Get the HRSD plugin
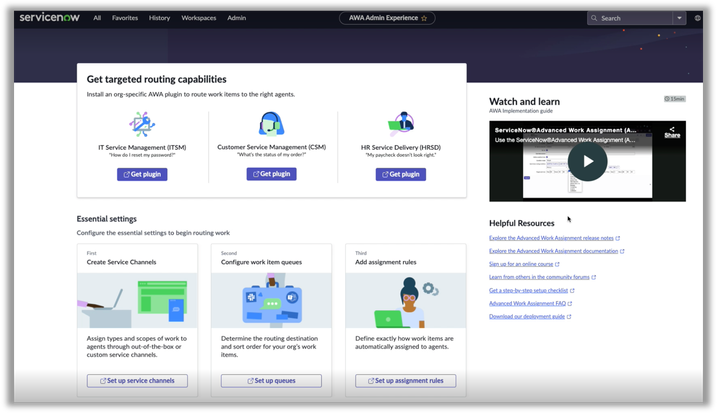Viewport: 717px width, 413px height. click(401, 174)
